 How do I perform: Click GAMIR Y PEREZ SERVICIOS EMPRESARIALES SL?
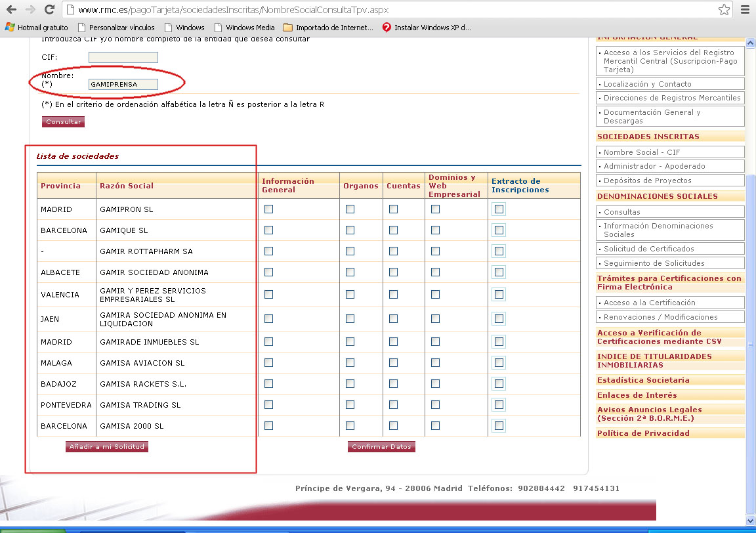[153, 295]
